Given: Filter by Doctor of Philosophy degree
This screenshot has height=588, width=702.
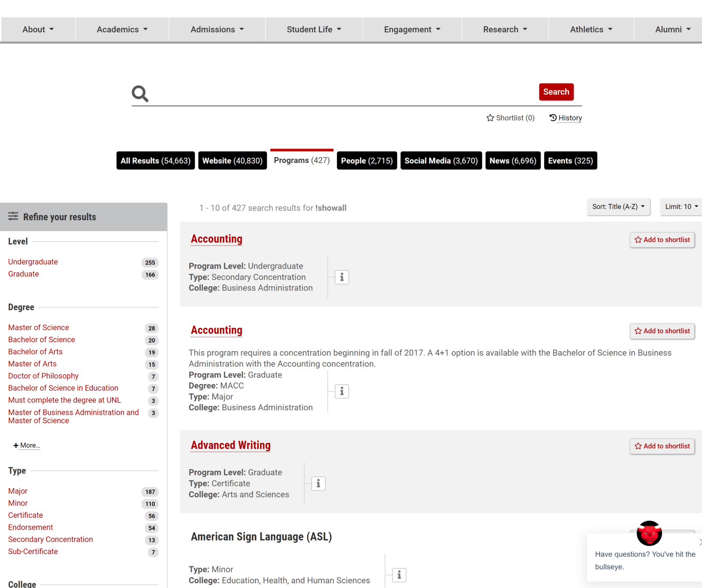Looking at the screenshot, I should [43, 376].
